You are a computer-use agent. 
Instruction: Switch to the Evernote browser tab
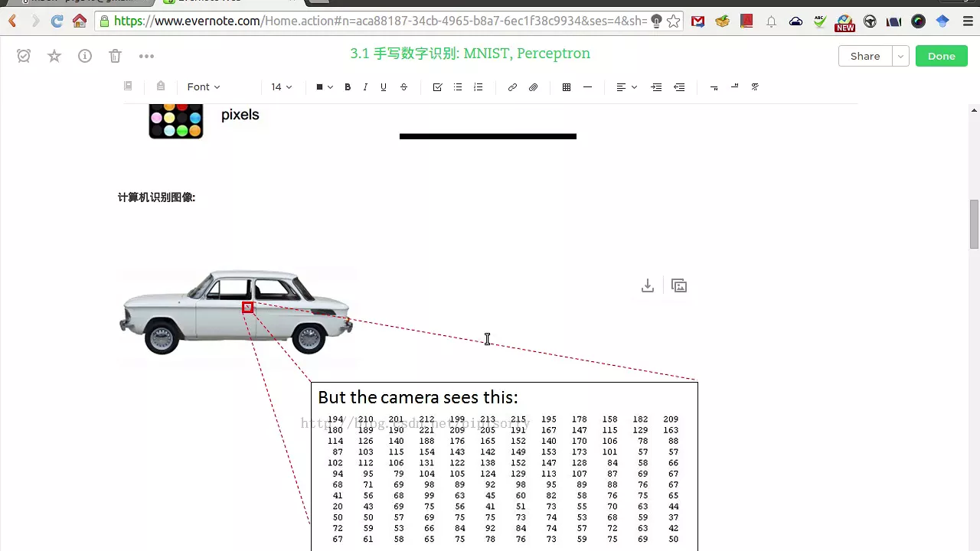click(x=230, y=2)
